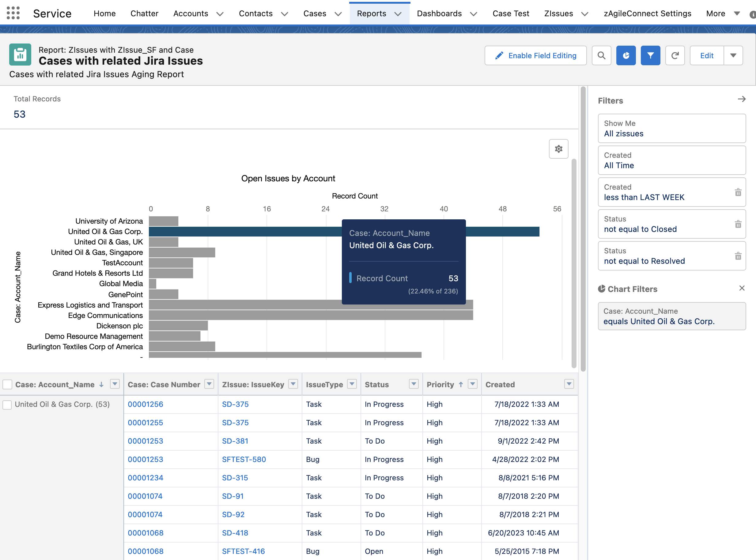The width and height of the screenshot is (756, 560).
Task: Toggle the chart display button
Action: click(x=626, y=55)
